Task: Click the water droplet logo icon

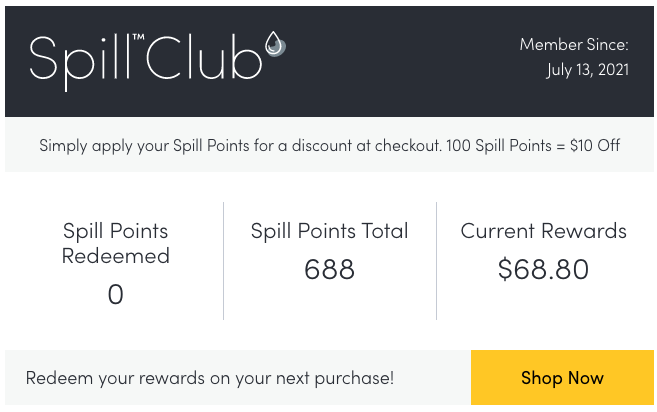Action: click(x=275, y=44)
